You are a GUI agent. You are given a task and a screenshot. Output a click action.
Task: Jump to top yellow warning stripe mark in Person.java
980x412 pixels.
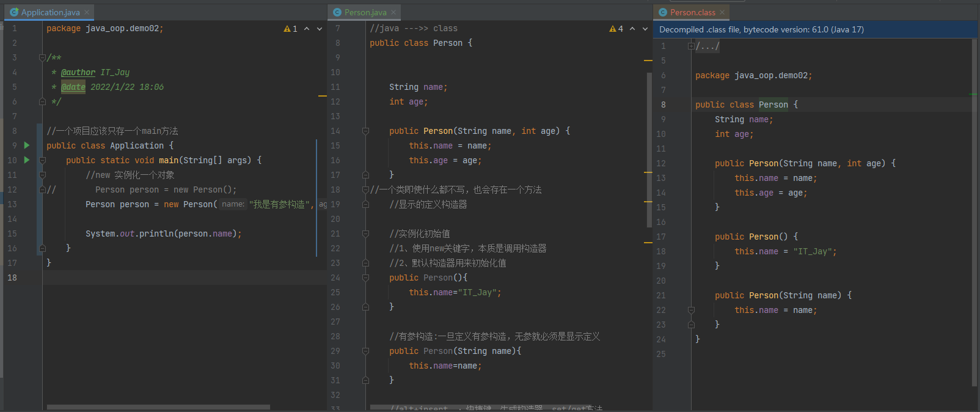648,61
